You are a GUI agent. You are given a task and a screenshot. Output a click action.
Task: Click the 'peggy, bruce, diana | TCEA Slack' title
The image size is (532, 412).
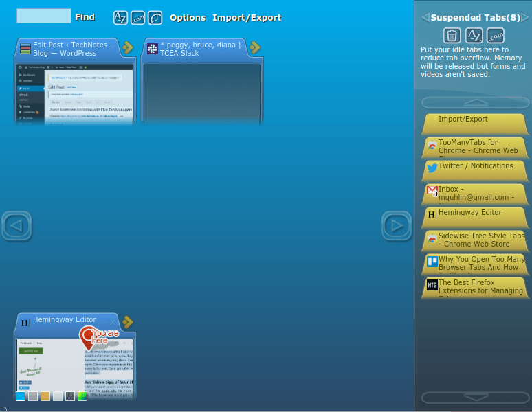coord(201,49)
